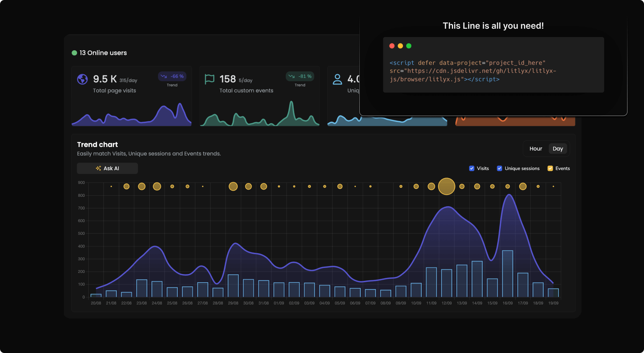
Task: Click the -81 % trend badge
Action: pyautogui.click(x=300, y=76)
